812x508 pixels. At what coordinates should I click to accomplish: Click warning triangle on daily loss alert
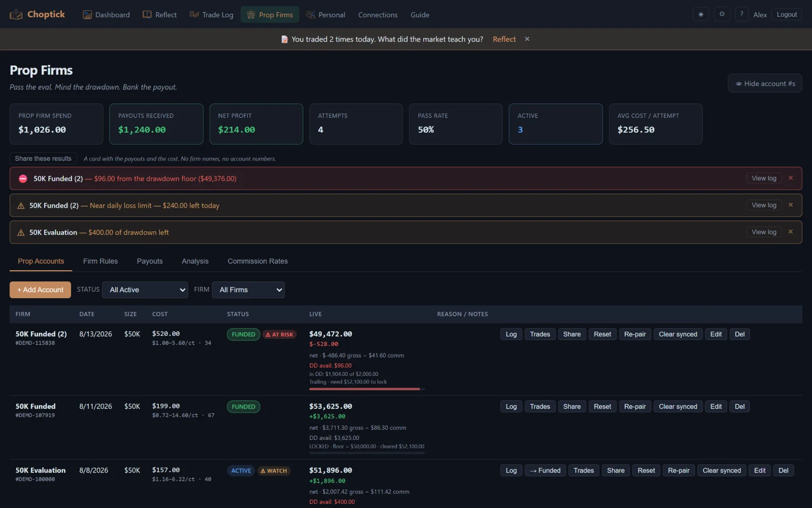tap(21, 206)
